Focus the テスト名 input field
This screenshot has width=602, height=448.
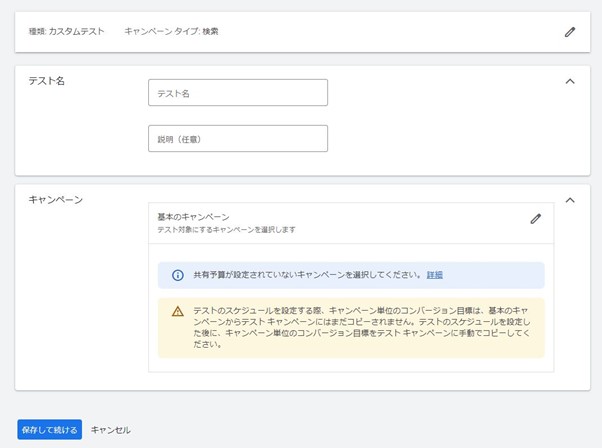[x=237, y=93]
